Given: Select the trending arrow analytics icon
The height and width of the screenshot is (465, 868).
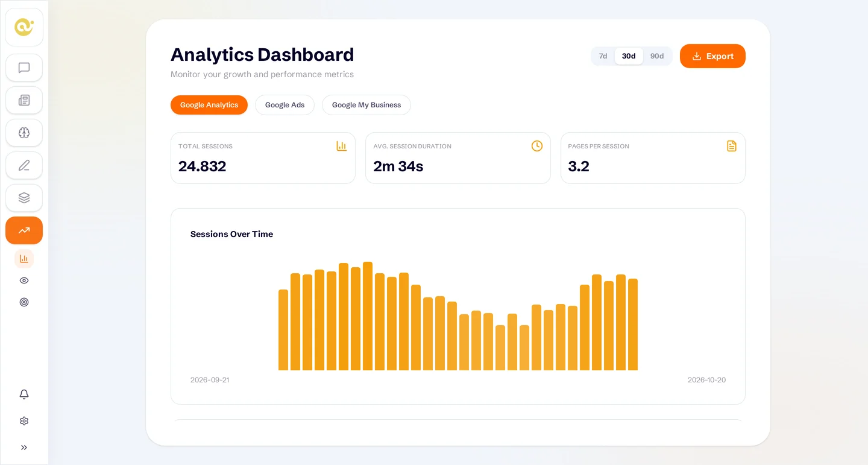Looking at the screenshot, I should 24,230.
